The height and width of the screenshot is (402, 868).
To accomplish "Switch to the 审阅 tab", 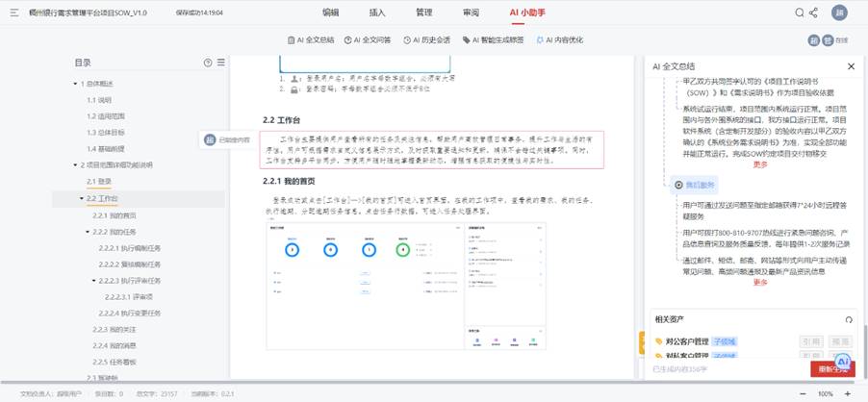I will [471, 13].
